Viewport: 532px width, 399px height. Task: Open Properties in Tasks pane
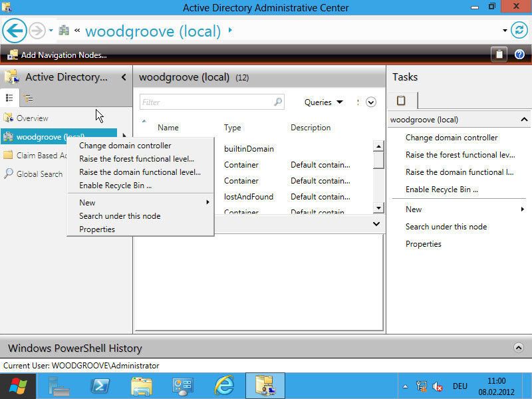(424, 244)
